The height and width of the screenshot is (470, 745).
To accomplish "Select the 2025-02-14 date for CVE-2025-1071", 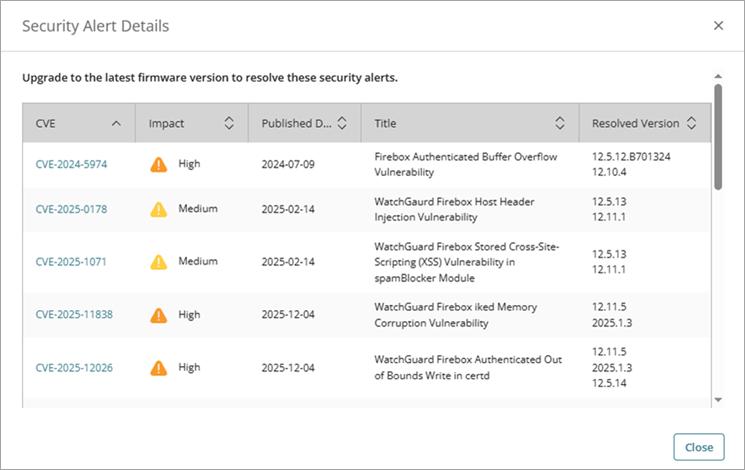I will click(288, 262).
